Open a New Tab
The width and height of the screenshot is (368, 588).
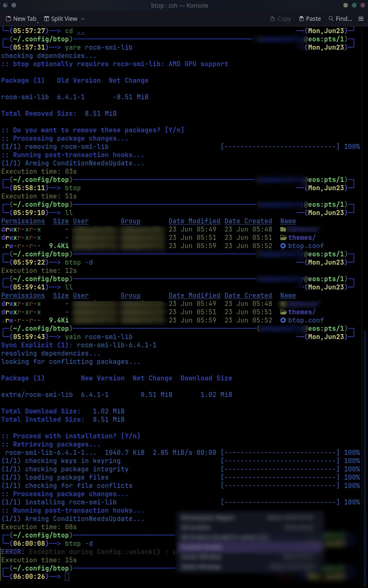tap(21, 19)
